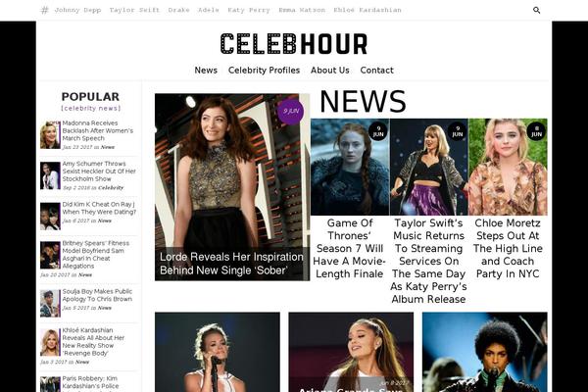Click the Soulja Boy article thumbnail

50,303
